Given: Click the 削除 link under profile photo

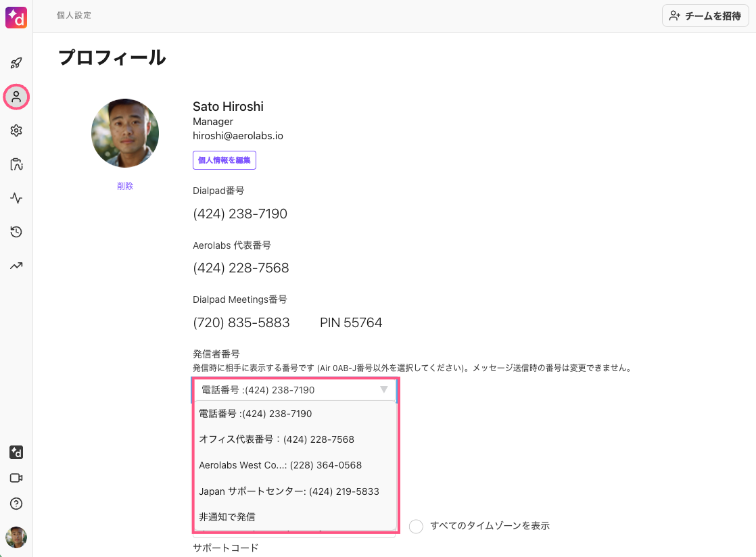Looking at the screenshot, I should [125, 186].
